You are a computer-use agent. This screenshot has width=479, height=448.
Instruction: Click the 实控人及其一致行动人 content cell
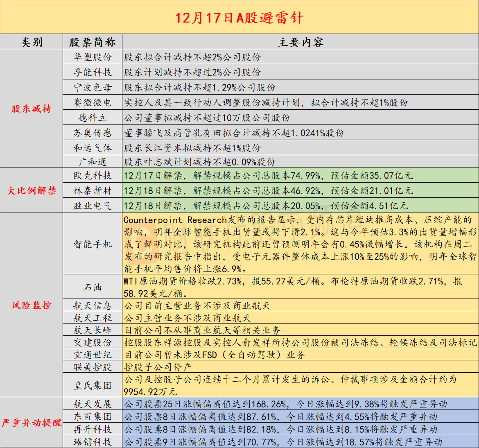tap(301, 102)
